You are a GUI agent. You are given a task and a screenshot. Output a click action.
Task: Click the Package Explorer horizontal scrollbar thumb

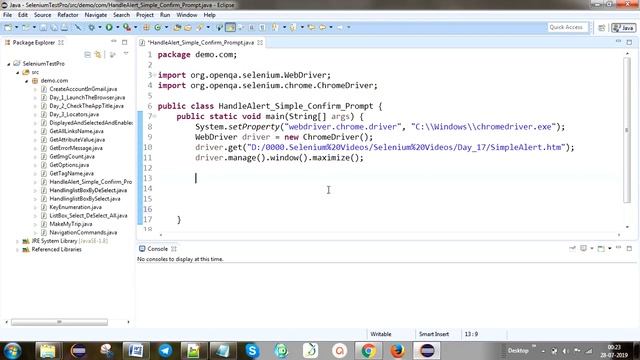[60, 322]
